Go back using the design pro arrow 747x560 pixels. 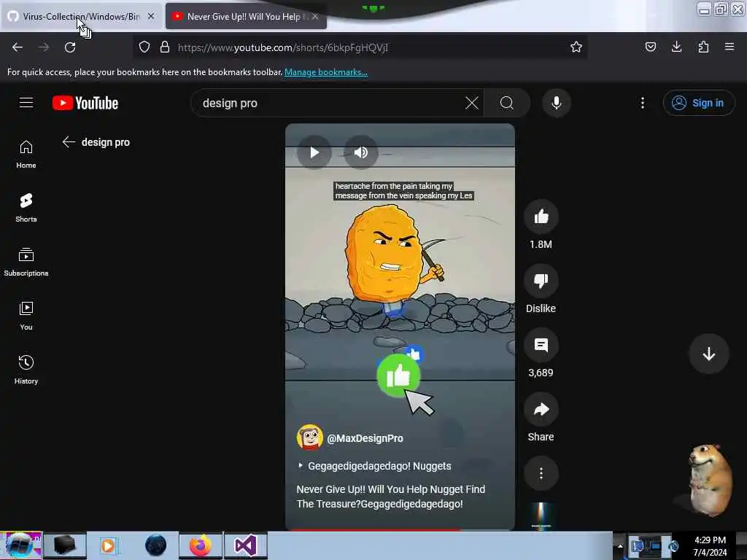69,142
